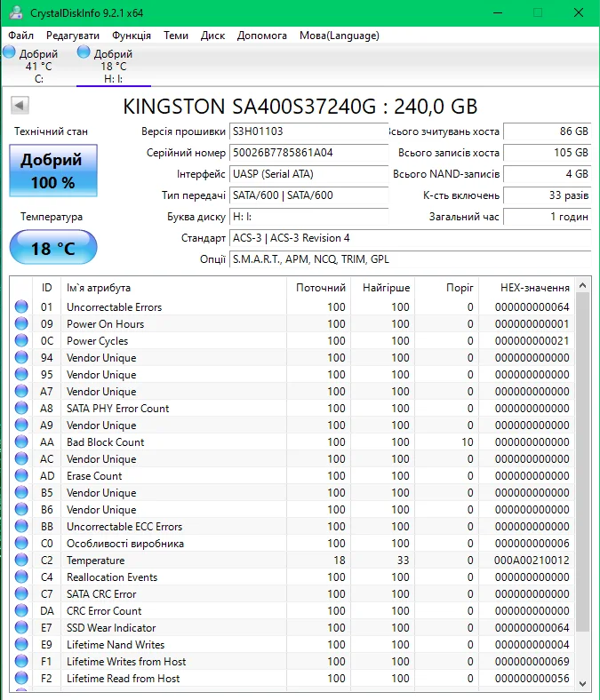Click the status orb for Reallocation Events row

(21, 577)
